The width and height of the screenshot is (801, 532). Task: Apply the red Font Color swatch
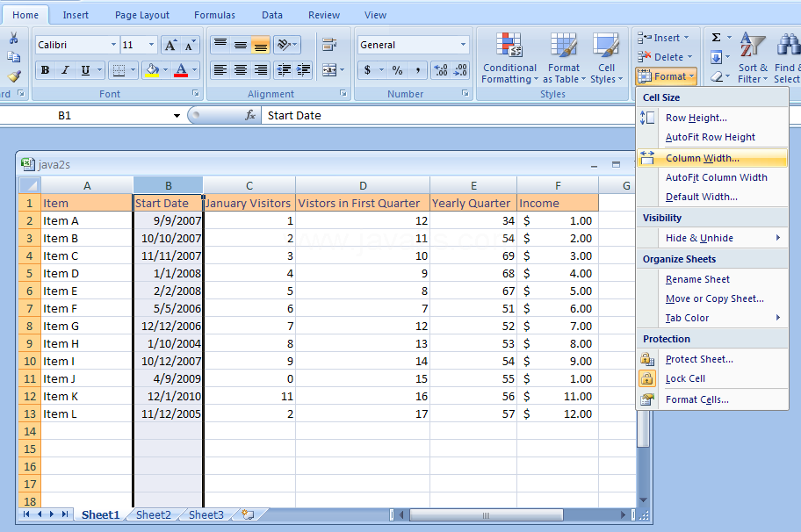[x=181, y=70]
